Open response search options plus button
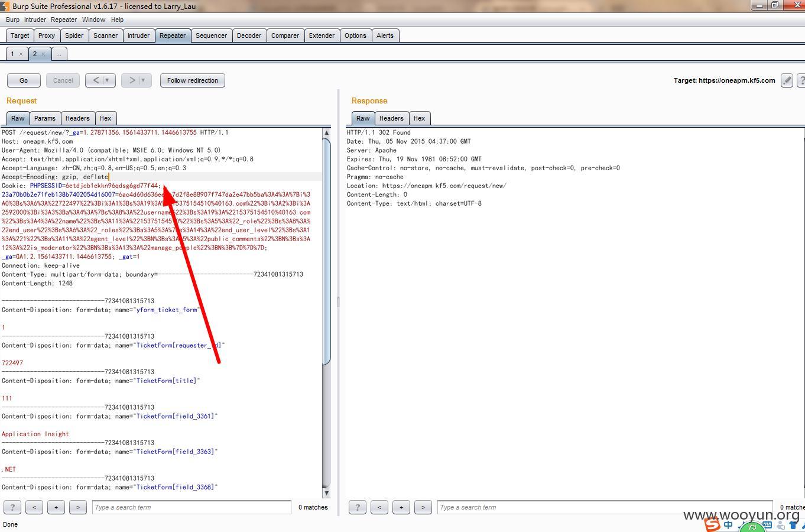Viewport: 805px width, 532px height. click(x=401, y=507)
